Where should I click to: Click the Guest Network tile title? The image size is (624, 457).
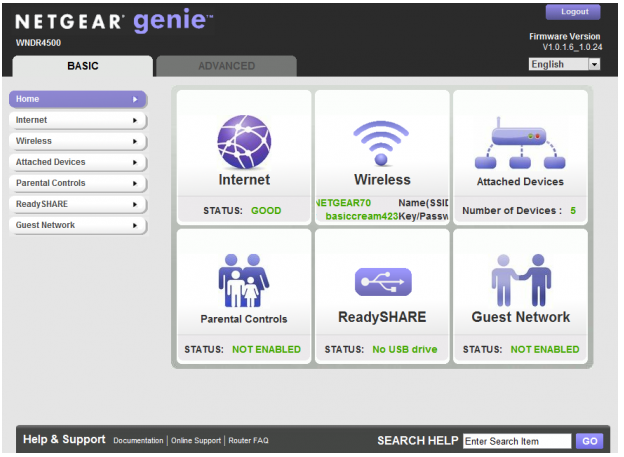click(x=521, y=317)
